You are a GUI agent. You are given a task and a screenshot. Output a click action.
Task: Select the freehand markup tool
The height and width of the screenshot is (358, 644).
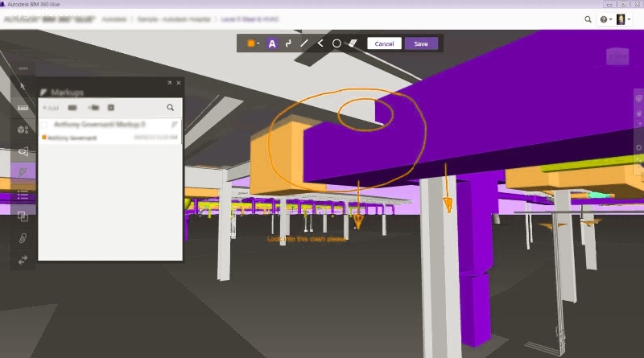(x=288, y=43)
